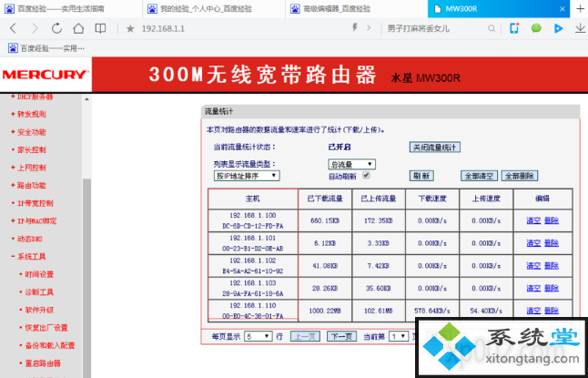Open the browser home page icon
Viewport: 588px width, 378px height.
pos(78,28)
